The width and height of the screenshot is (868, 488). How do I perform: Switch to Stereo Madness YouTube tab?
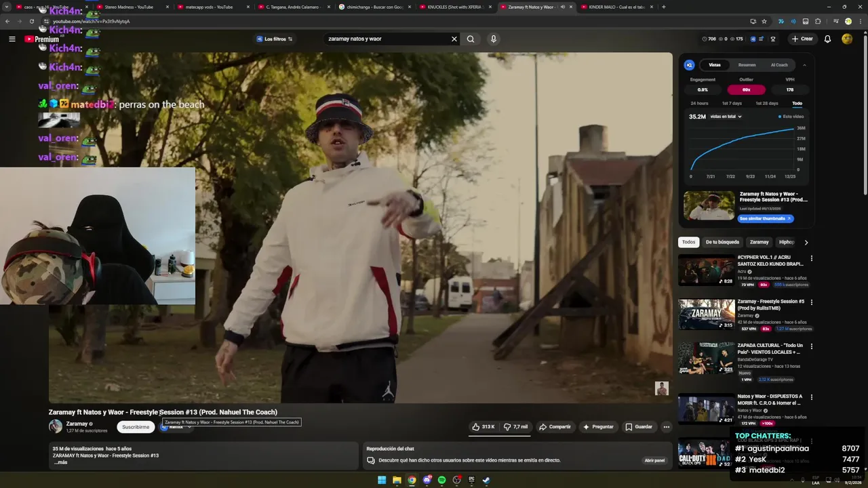[127, 7]
